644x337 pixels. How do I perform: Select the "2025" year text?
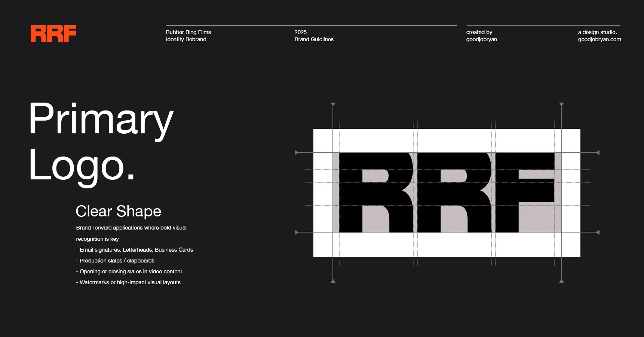click(x=300, y=32)
